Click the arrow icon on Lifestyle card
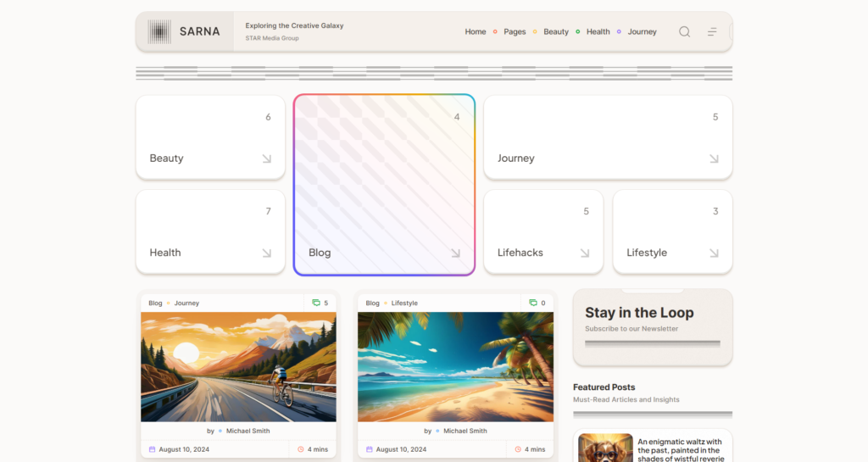 [714, 253]
